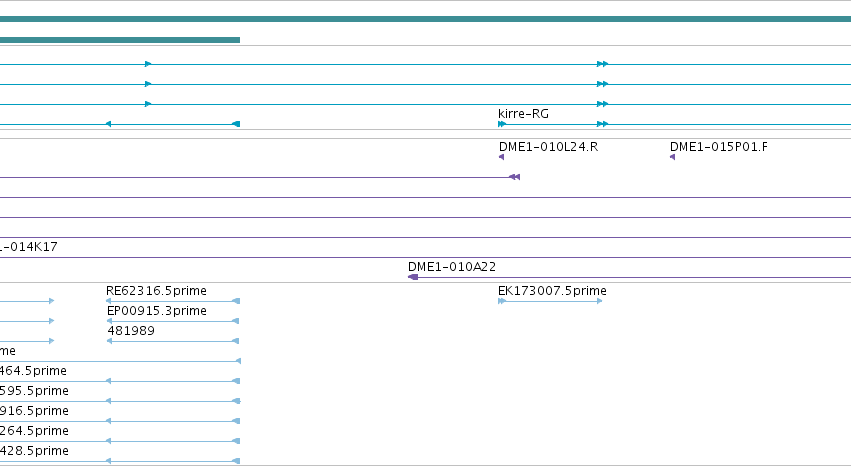This screenshot has width=851, height=466.
Task: Select the EP00915.3prime EST label
Action: click(x=157, y=311)
